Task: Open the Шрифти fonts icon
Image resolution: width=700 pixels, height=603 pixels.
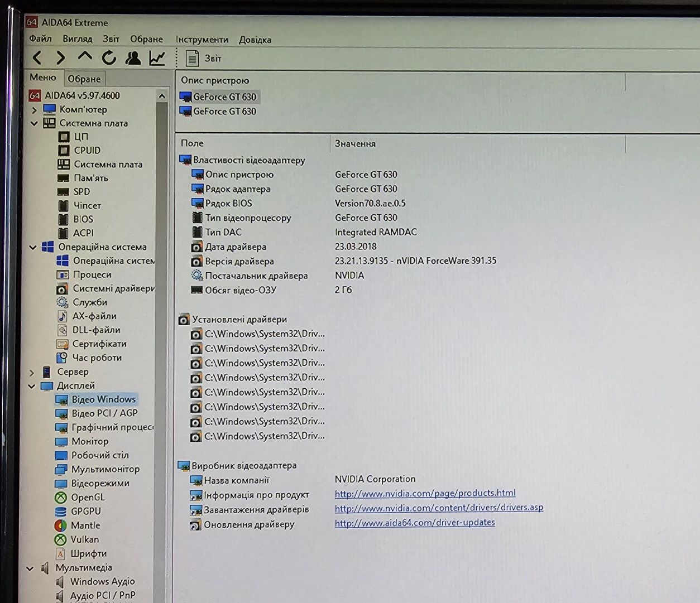Action: click(60, 554)
